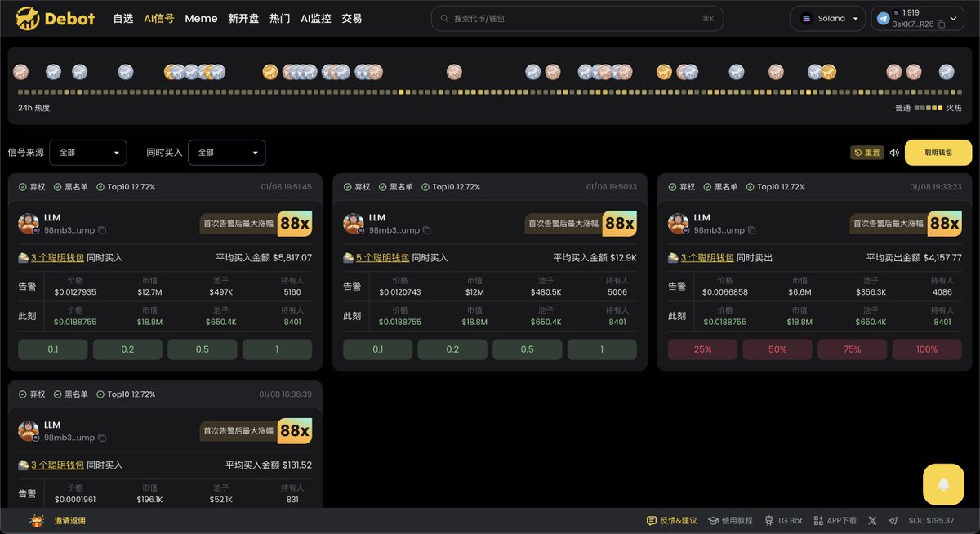Open the 交易 tab

click(x=352, y=18)
